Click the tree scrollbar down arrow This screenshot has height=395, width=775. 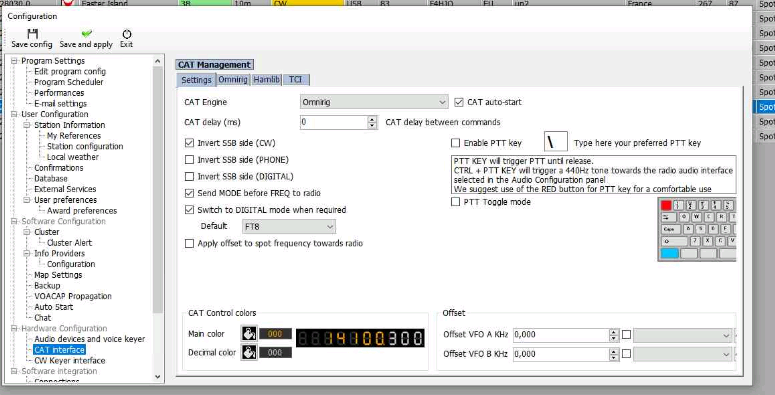[158, 377]
